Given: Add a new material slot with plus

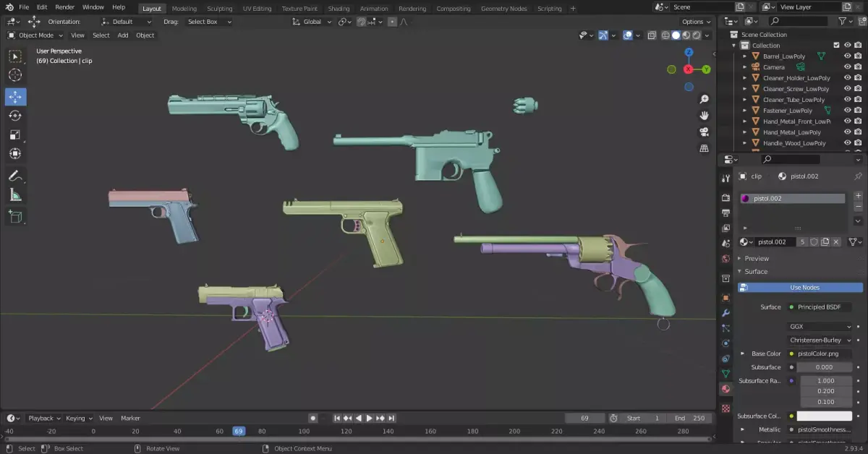Looking at the screenshot, I should 858,196.
